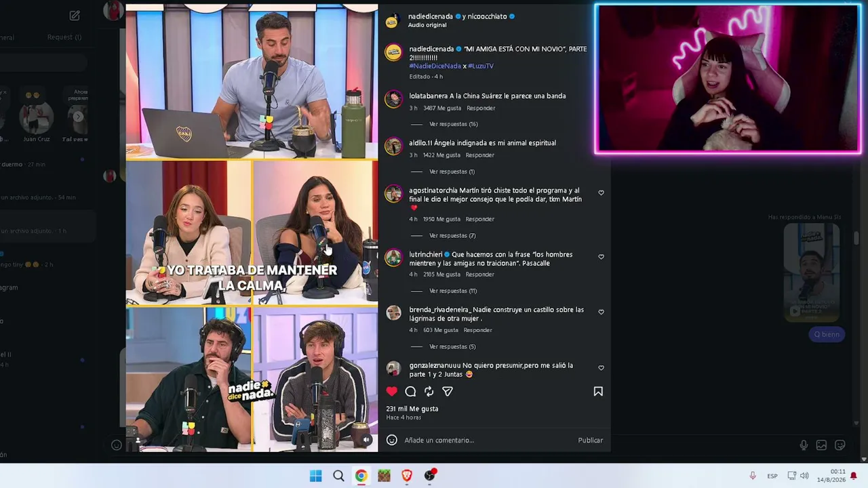This screenshot has width=868, height=488.
Task: Click the Publicar button
Action: point(590,440)
